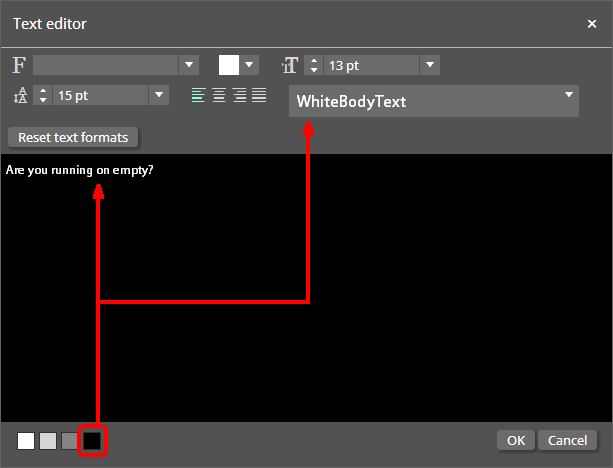
Task: Pick the dark gray background swatch
Action: (x=69, y=441)
